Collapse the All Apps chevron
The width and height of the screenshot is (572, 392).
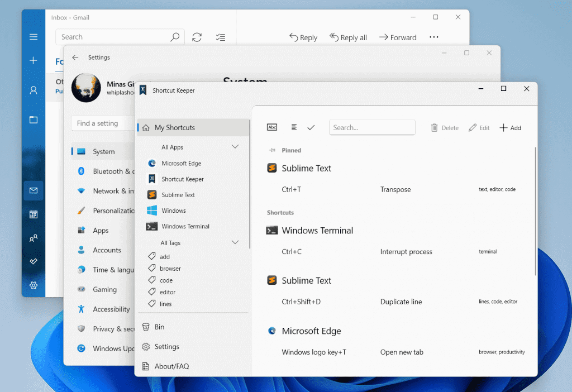coord(235,147)
